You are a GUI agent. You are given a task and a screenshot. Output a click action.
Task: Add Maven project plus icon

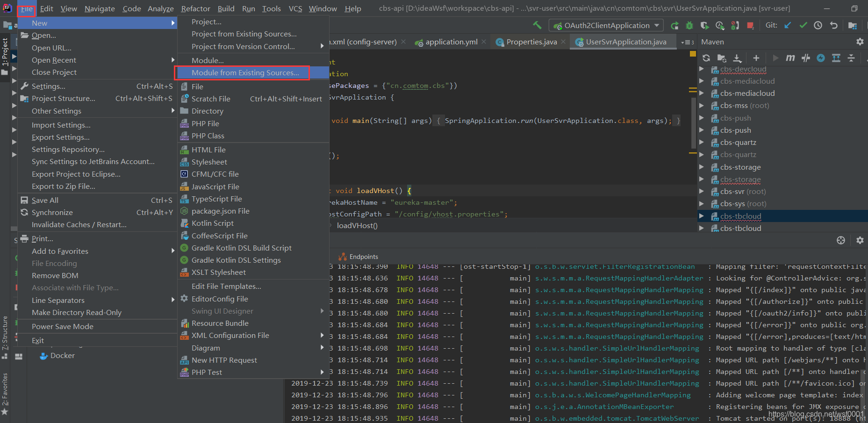click(756, 58)
